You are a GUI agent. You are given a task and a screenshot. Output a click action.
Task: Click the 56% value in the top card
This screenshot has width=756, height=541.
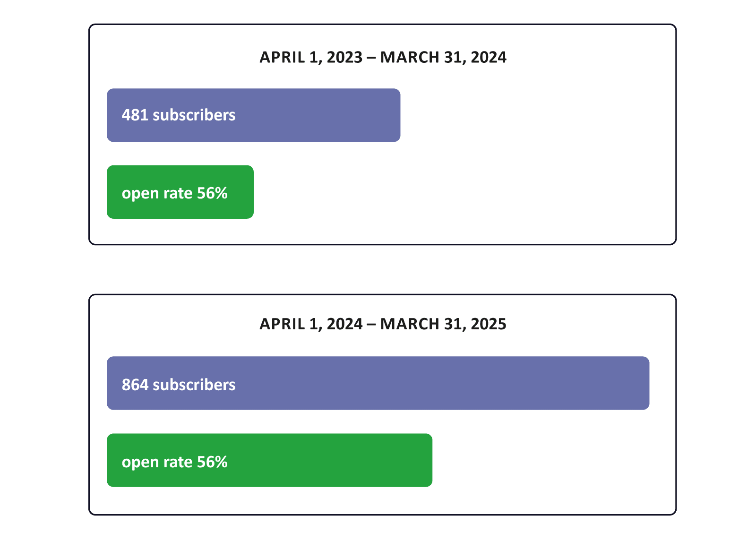tap(212, 193)
